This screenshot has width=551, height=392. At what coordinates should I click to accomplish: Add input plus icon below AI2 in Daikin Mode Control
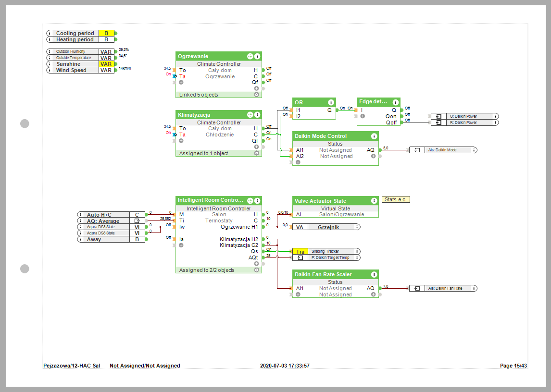(298, 162)
